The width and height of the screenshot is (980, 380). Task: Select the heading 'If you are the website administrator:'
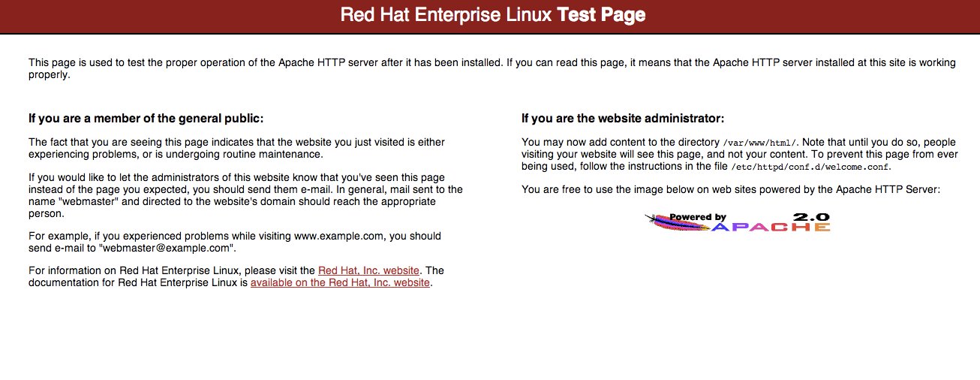(x=623, y=119)
